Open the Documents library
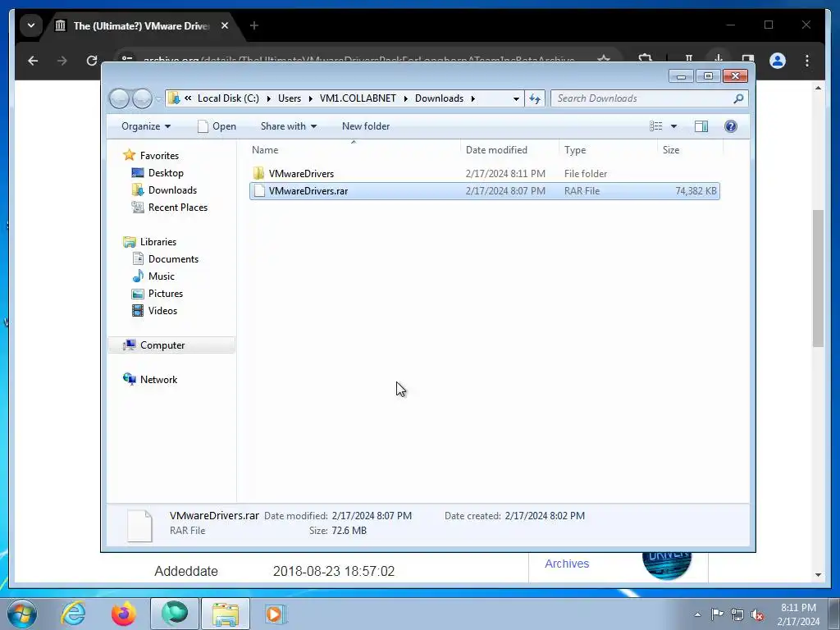This screenshot has width=840, height=630. (173, 258)
